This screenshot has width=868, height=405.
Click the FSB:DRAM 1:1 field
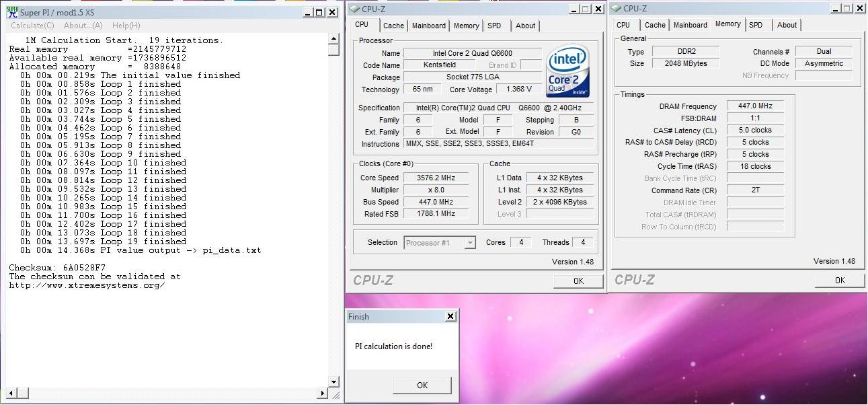pyautogui.click(x=755, y=118)
